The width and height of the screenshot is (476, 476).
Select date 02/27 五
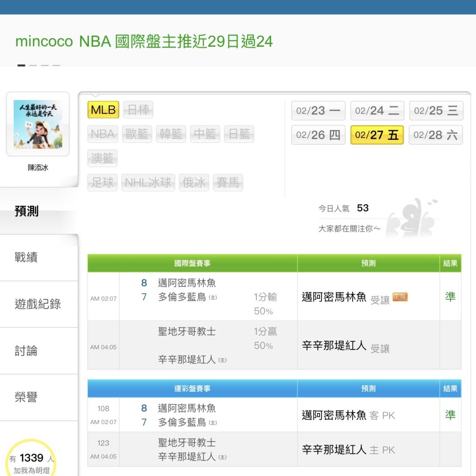click(x=377, y=135)
